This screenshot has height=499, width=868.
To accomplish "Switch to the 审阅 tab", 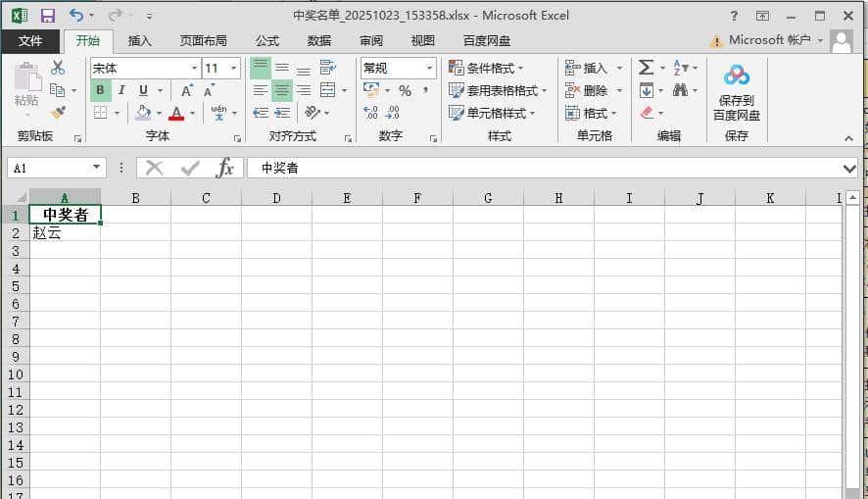I will (x=371, y=41).
